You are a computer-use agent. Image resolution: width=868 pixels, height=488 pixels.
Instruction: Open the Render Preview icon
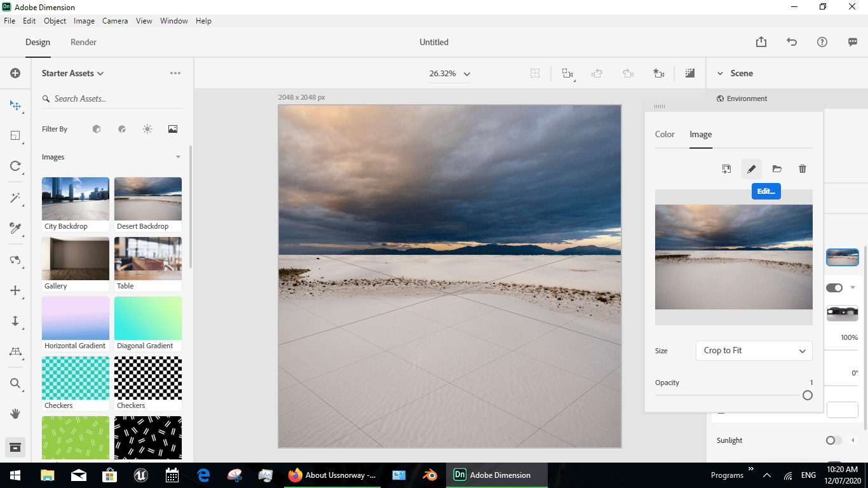click(689, 73)
